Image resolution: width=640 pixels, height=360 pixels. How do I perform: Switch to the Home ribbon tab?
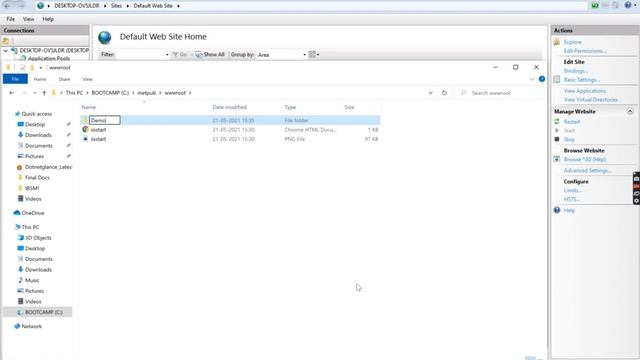[x=40, y=79]
